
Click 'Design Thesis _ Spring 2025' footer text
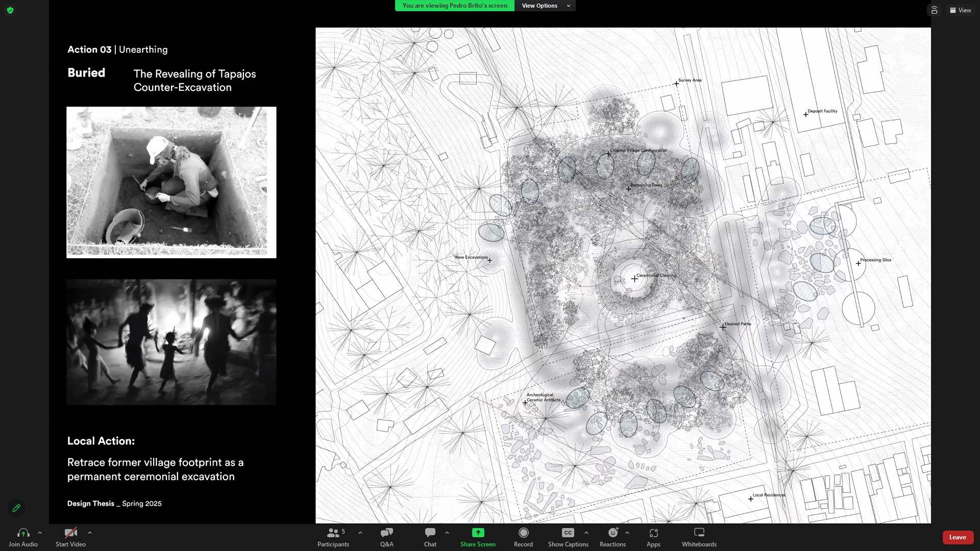pos(114,504)
